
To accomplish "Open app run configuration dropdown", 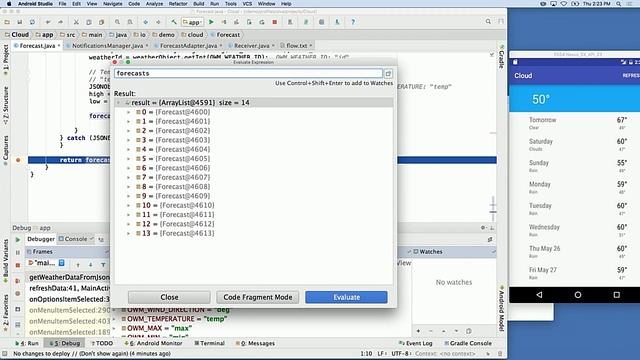I will 193,22.
